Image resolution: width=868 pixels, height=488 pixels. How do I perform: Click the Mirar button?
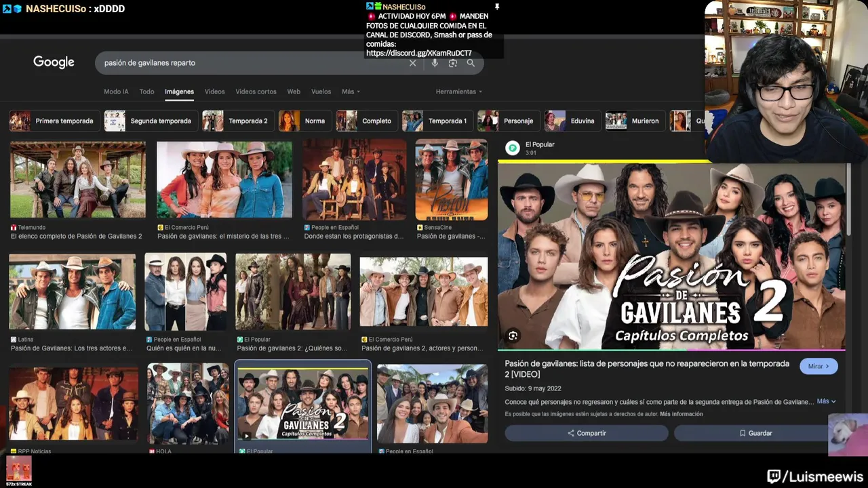[818, 366]
